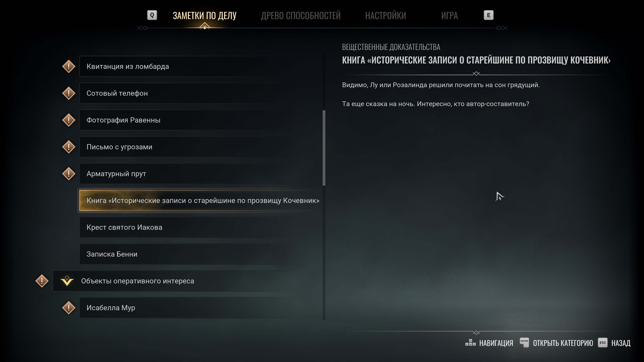Click the E key icon for next tab
644x362 pixels.
(489, 15)
